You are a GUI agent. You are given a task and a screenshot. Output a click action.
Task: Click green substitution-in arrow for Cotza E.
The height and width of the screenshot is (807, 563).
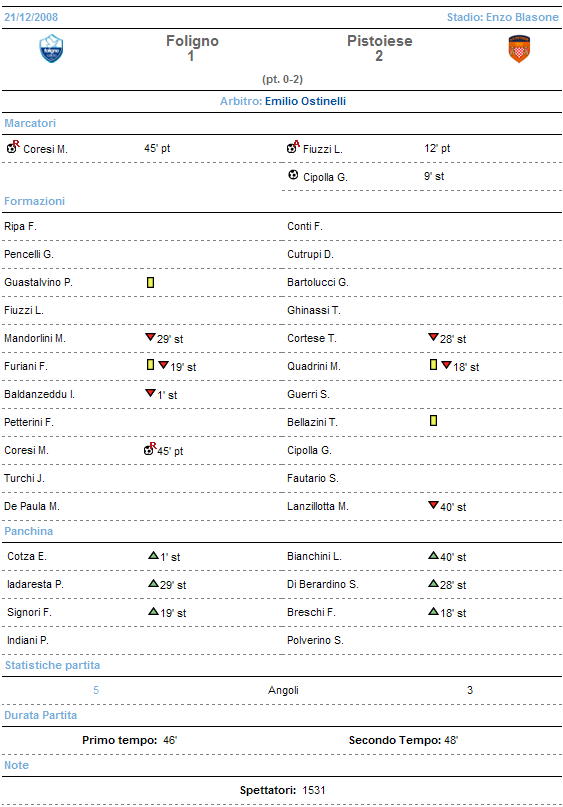153,555
